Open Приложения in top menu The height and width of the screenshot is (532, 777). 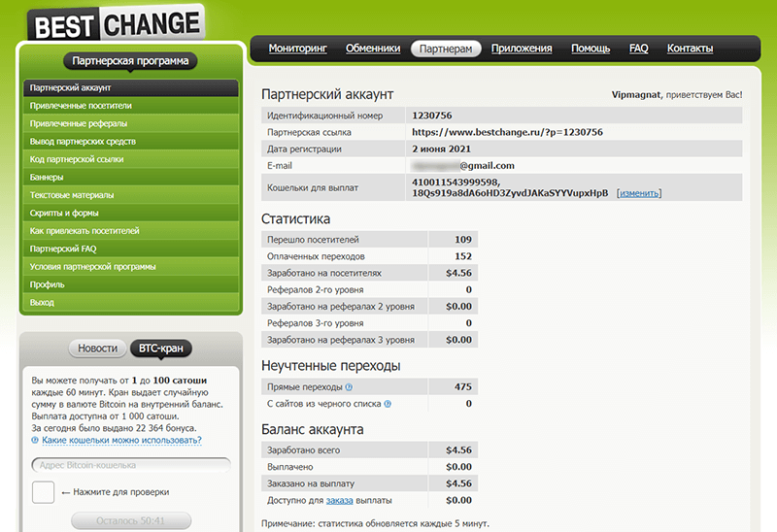(x=522, y=49)
